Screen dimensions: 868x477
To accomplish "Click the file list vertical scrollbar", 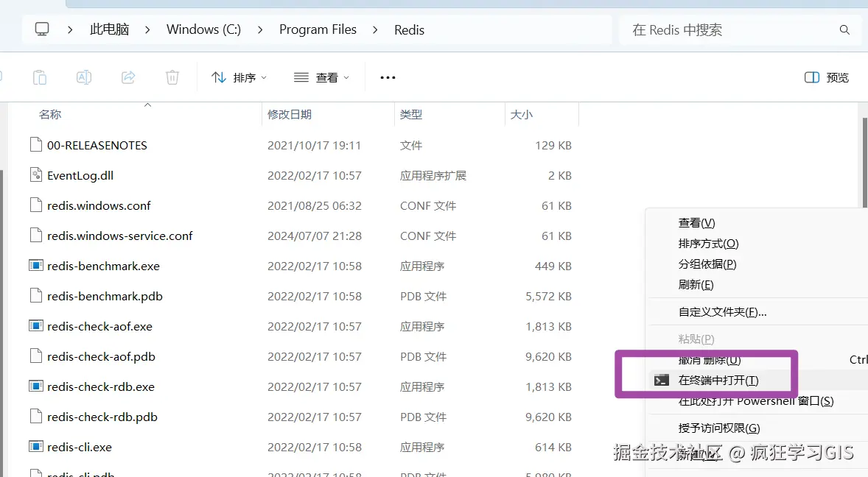I will 864,163.
